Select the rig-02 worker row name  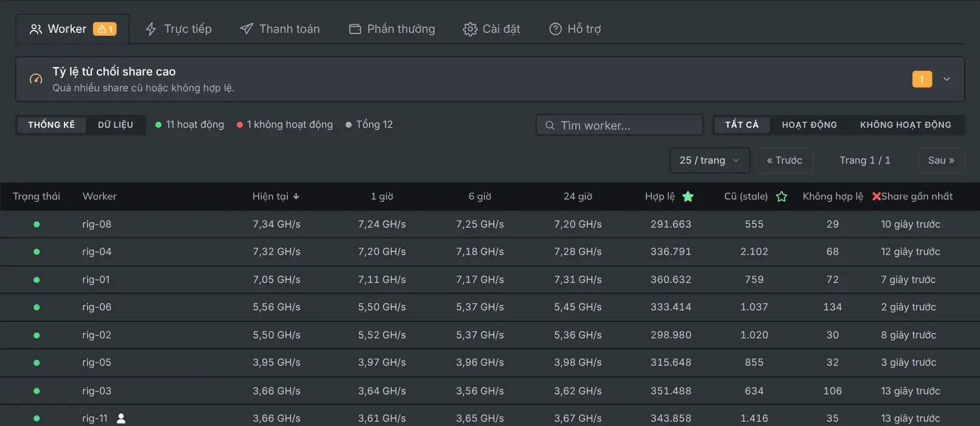pyautogui.click(x=97, y=335)
